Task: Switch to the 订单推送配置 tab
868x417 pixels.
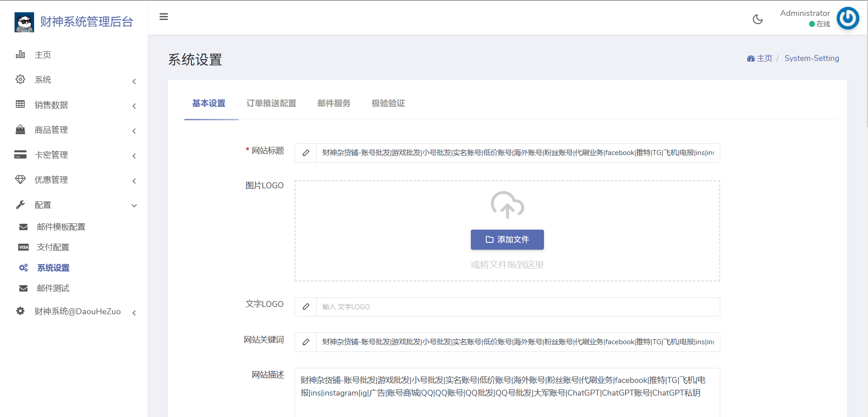Action: click(x=271, y=103)
